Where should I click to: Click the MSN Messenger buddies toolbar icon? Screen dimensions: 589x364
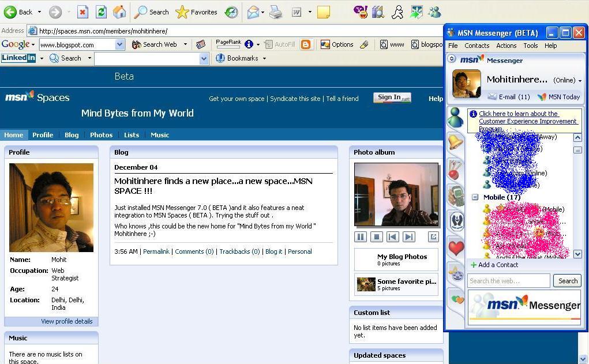(434, 12)
